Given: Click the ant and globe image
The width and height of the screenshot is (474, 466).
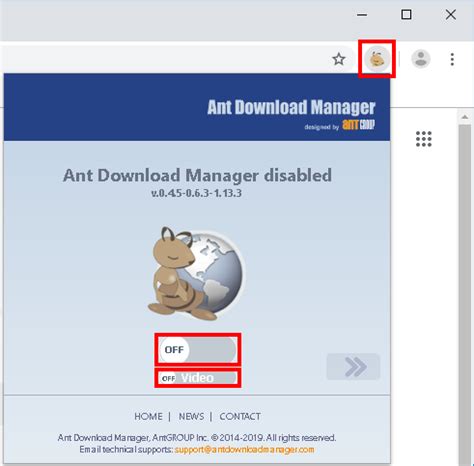Looking at the screenshot, I should 197,274.
